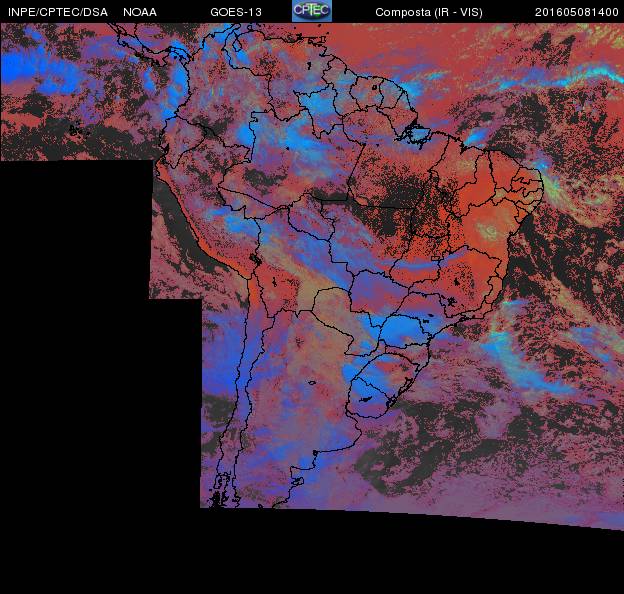Click the 201605081400 timestamp
This screenshot has width=624, height=594.
click(x=576, y=12)
